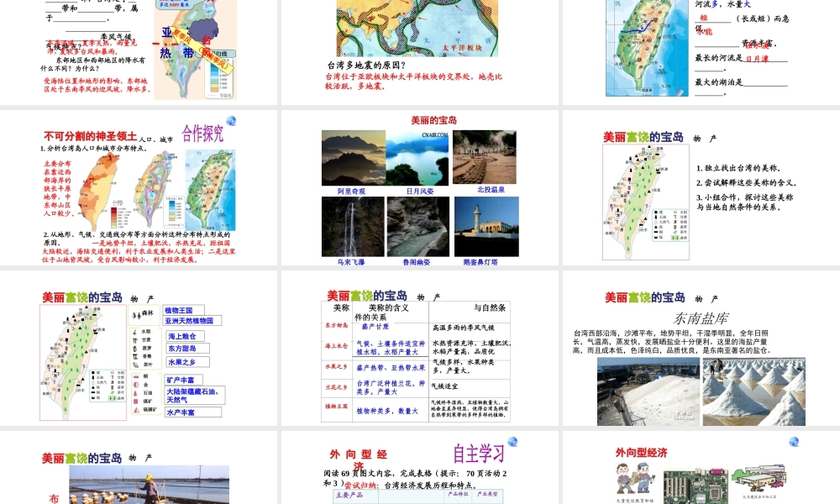The height and width of the screenshot is (504, 840).
Task: Select the 日月风姿 lake photo
Action: pyautogui.click(x=417, y=158)
